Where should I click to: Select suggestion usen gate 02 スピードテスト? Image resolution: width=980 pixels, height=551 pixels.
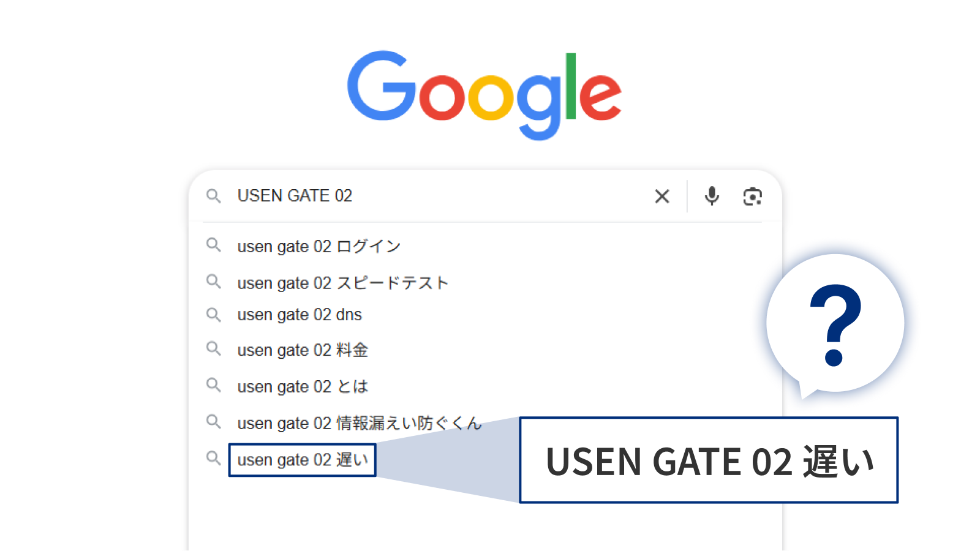343,283
